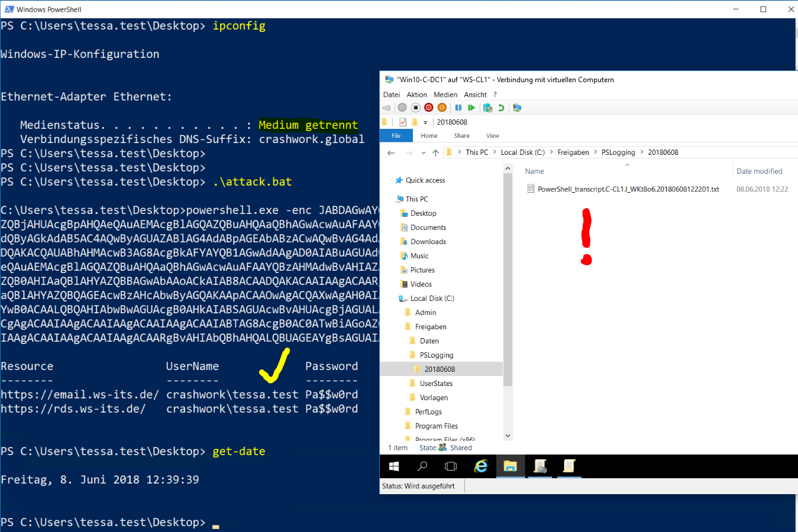The image size is (798, 532).
Task: Open the Aktion menu
Action: [x=417, y=95]
